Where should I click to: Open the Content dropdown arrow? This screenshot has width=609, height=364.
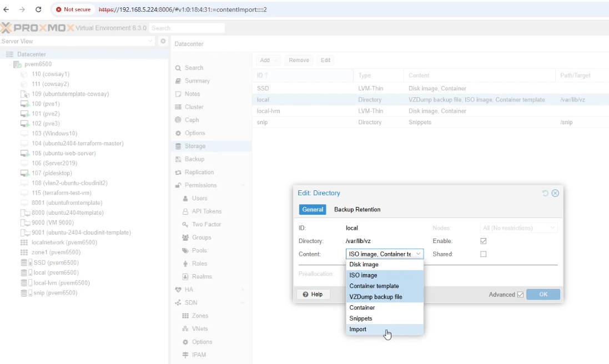(x=418, y=254)
